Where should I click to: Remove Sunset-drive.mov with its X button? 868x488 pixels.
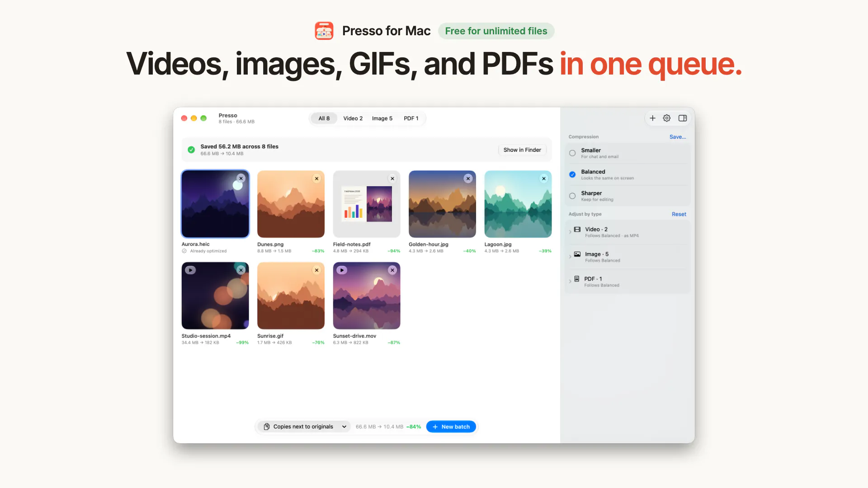392,270
